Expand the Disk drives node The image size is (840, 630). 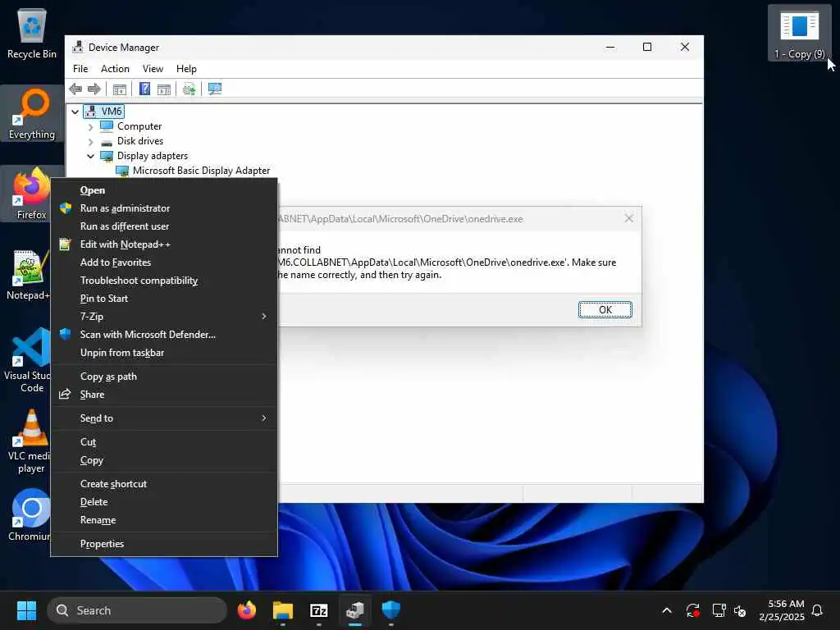tap(90, 142)
